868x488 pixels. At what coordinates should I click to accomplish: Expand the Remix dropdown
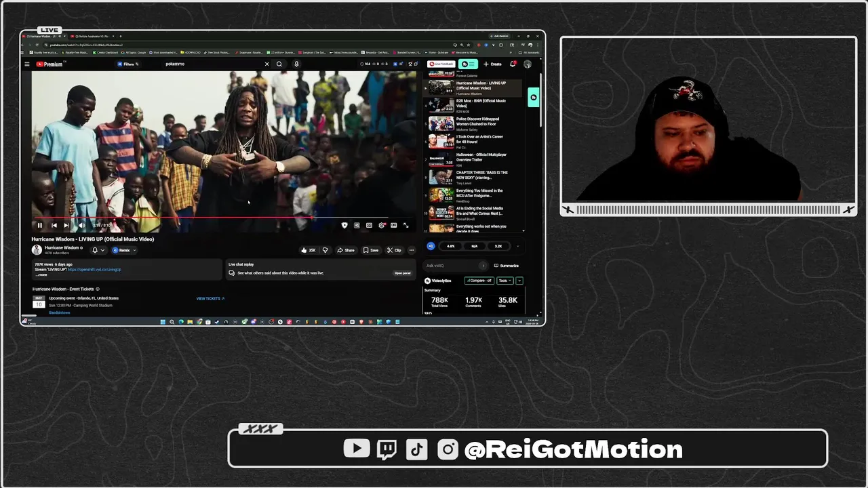point(124,250)
